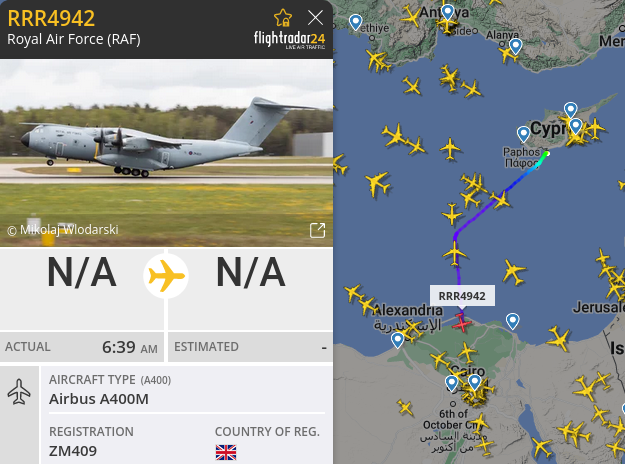Open aircraft photo external link icon

click(317, 230)
